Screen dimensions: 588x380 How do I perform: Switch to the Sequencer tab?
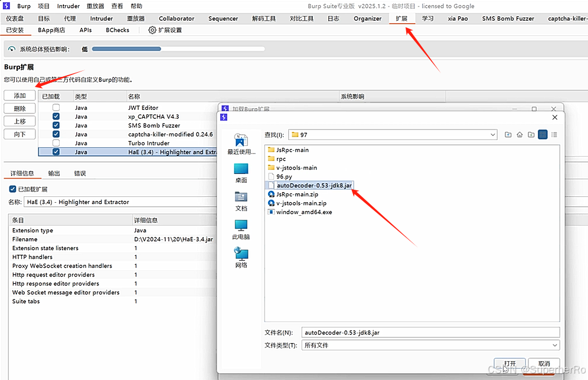click(223, 18)
